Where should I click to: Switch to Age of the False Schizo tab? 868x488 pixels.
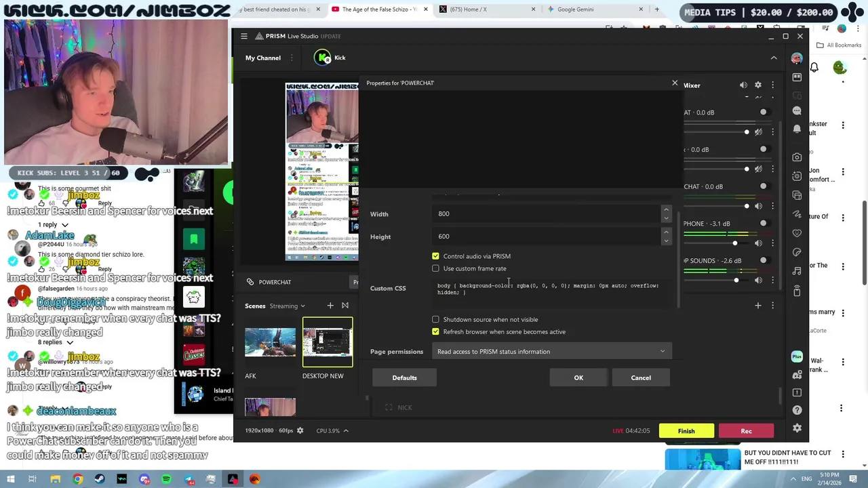[x=378, y=9]
